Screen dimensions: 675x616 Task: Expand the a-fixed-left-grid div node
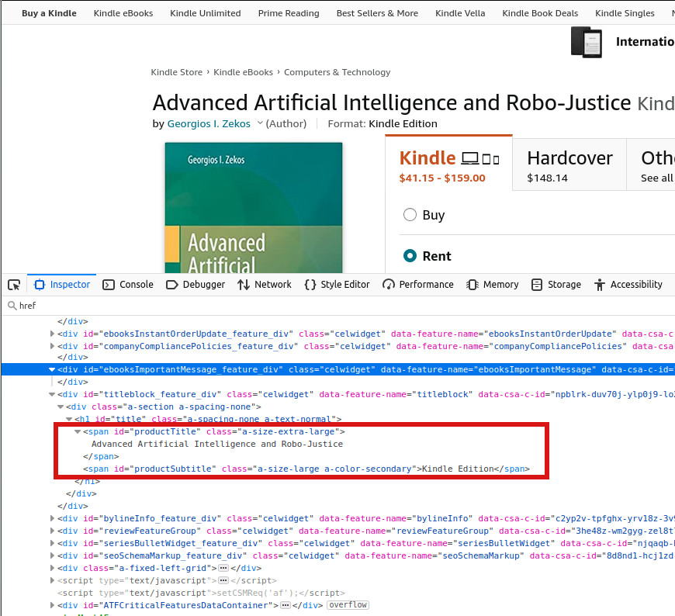52,568
